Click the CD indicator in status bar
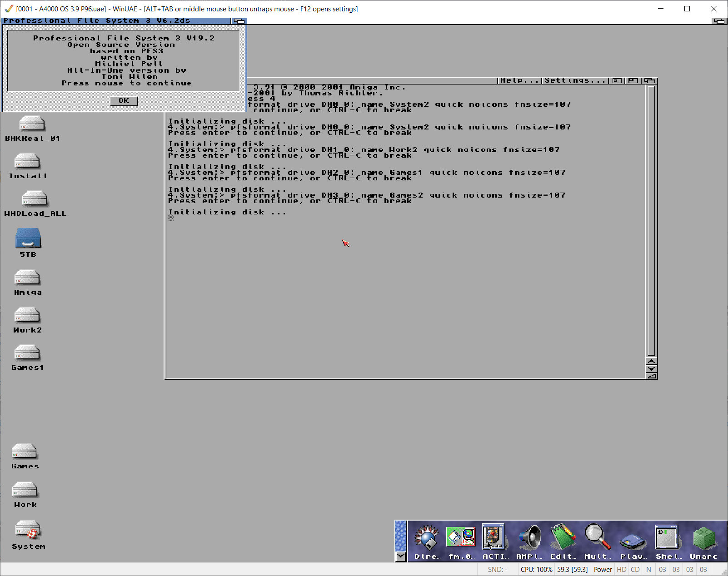 click(635, 569)
